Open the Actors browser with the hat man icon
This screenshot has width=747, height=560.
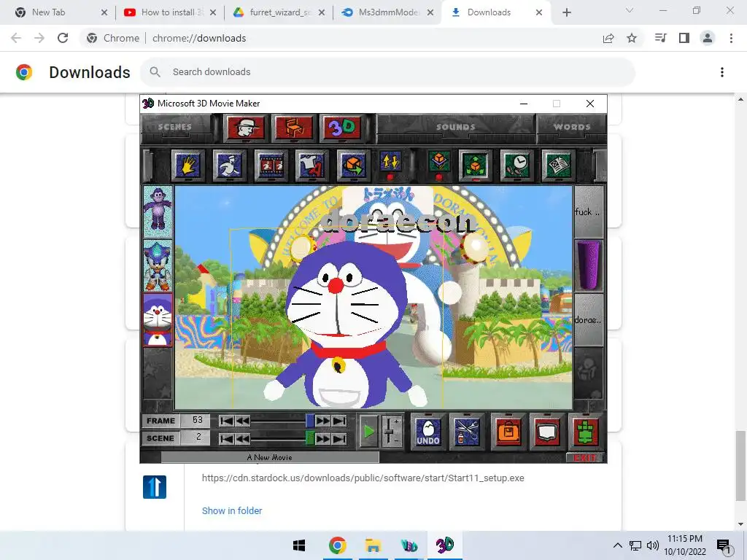pyautogui.click(x=246, y=128)
